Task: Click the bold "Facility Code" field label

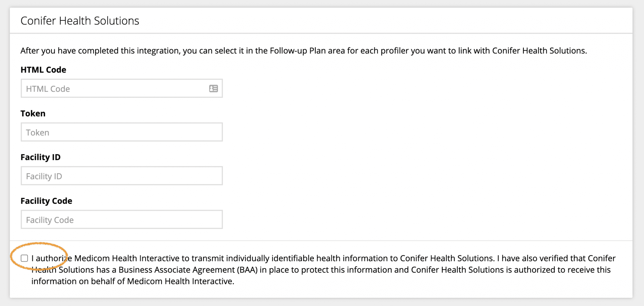Action: pyautogui.click(x=47, y=201)
